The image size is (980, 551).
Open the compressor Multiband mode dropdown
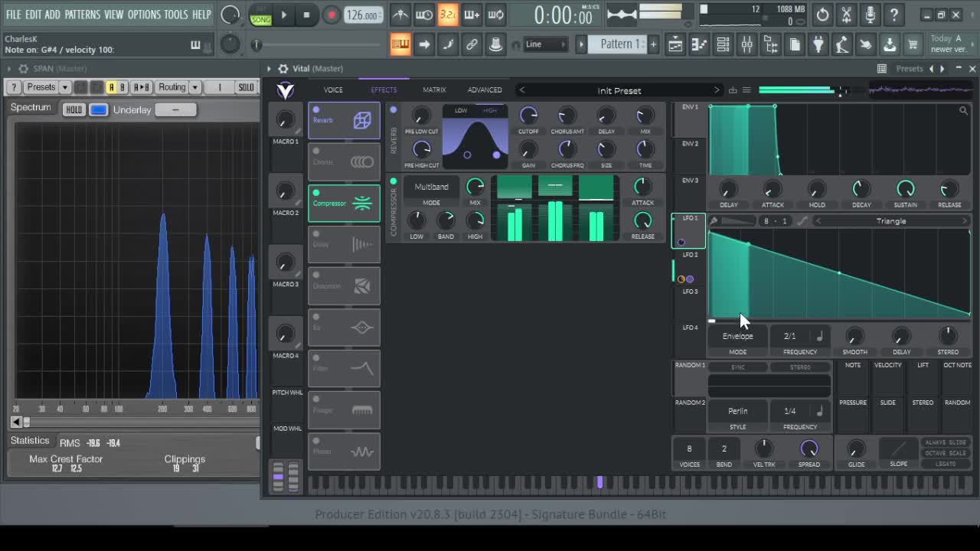point(431,187)
